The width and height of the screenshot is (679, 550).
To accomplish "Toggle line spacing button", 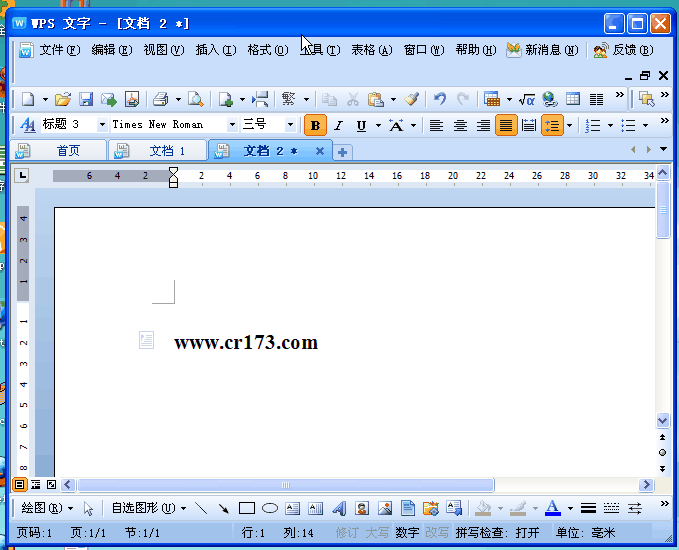I will pos(552,126).
